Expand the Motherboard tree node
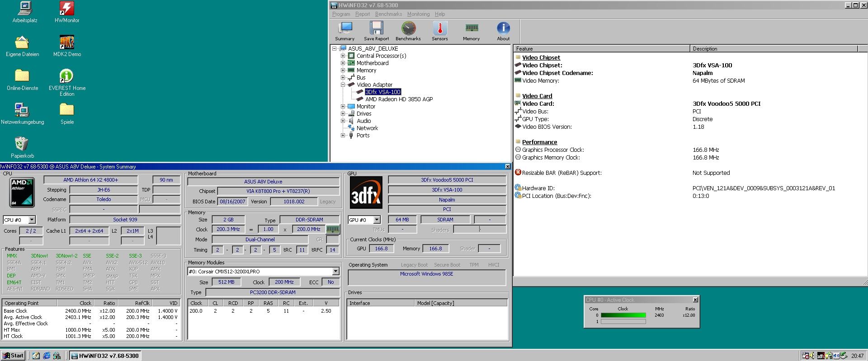 coord(343,63)
